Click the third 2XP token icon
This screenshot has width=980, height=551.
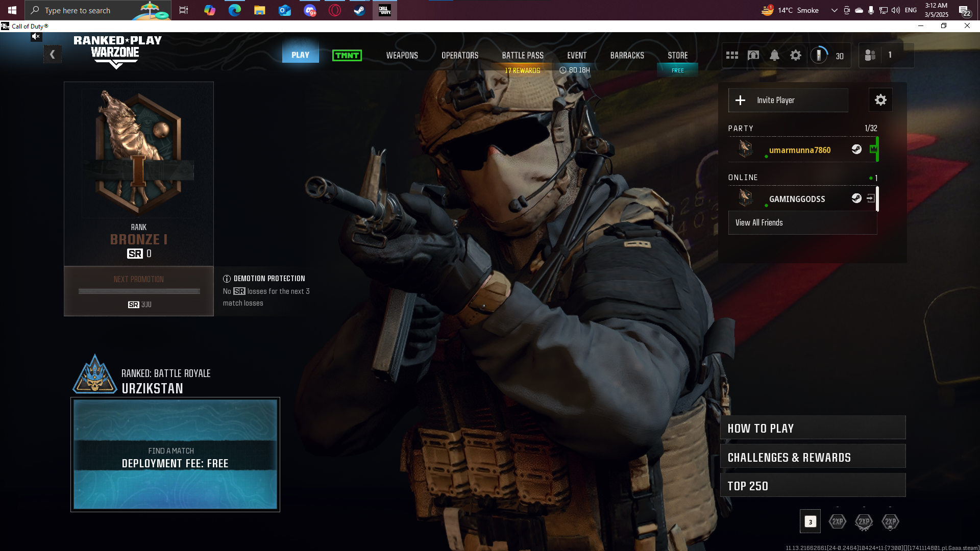coord(890,521)
